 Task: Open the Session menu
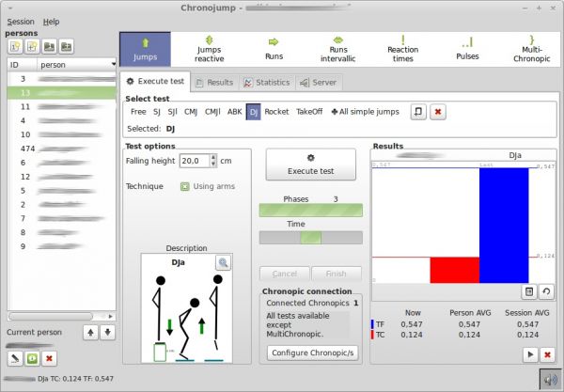pyautogui.click(x=21, y=22)
